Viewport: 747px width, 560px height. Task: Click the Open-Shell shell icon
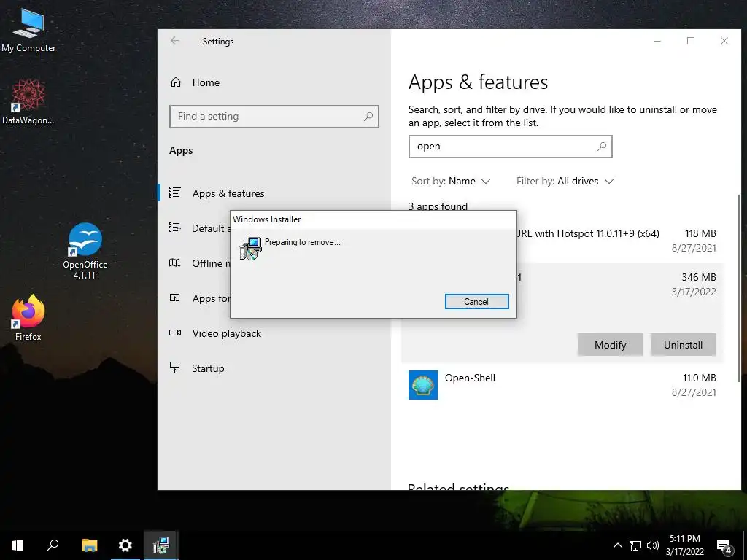423,385
